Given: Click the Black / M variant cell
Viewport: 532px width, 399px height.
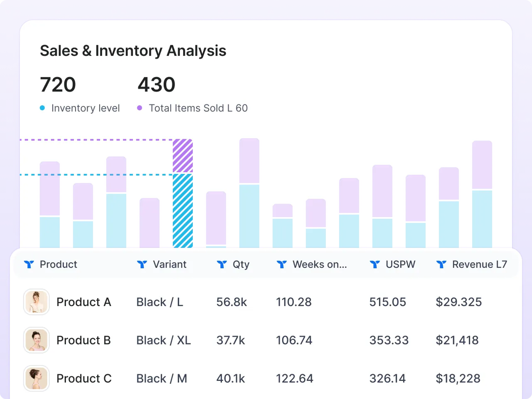Looking at the screenshot, I should (x=162, y=378).
